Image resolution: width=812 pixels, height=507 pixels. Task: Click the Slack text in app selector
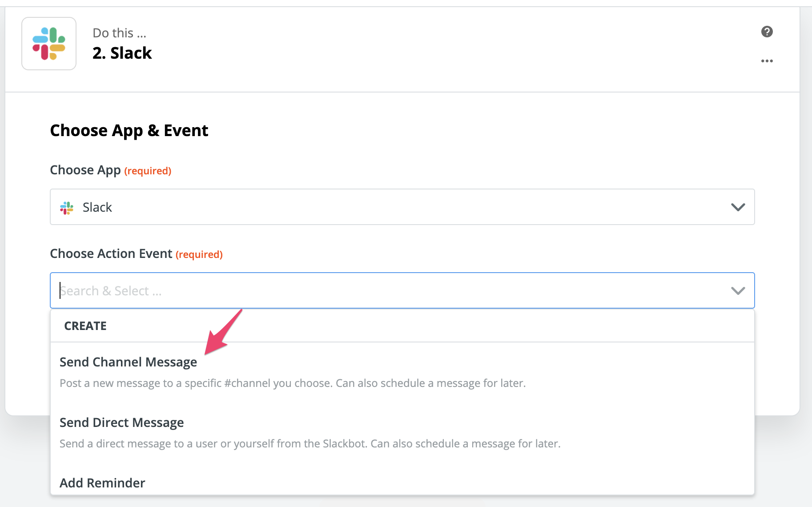tap(97, 207)
